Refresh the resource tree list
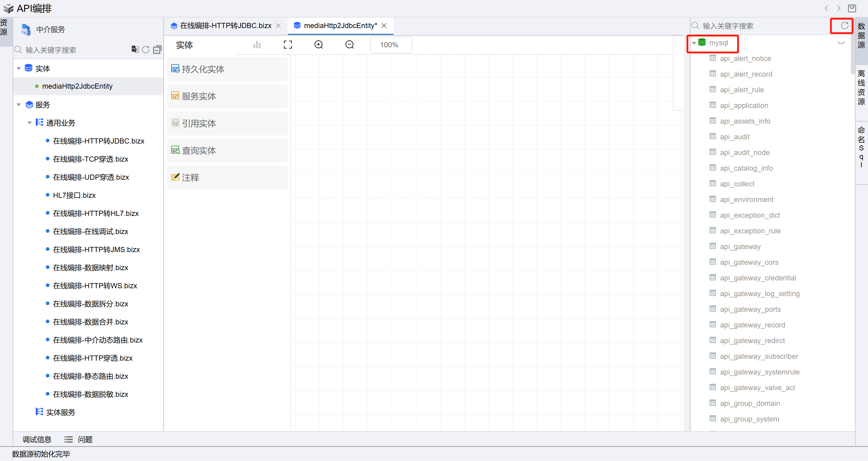Screen dimensions: 868x461 [x=146, y=50]
